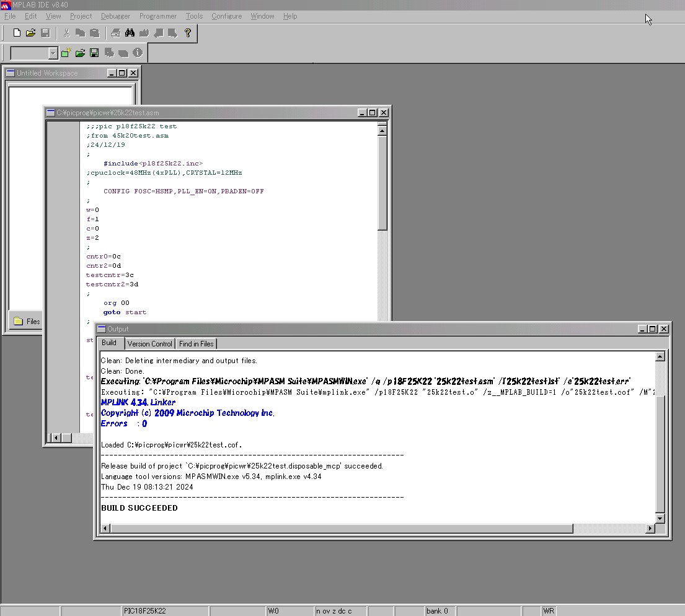The height and width of the screenshot is (616, 685).
Task: Click the 'goto start' code line
Action: click(x=125, y=312)
